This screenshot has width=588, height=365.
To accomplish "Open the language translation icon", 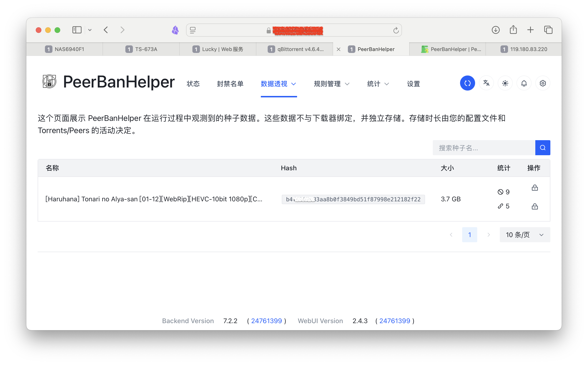I will (x=486, y=83).
